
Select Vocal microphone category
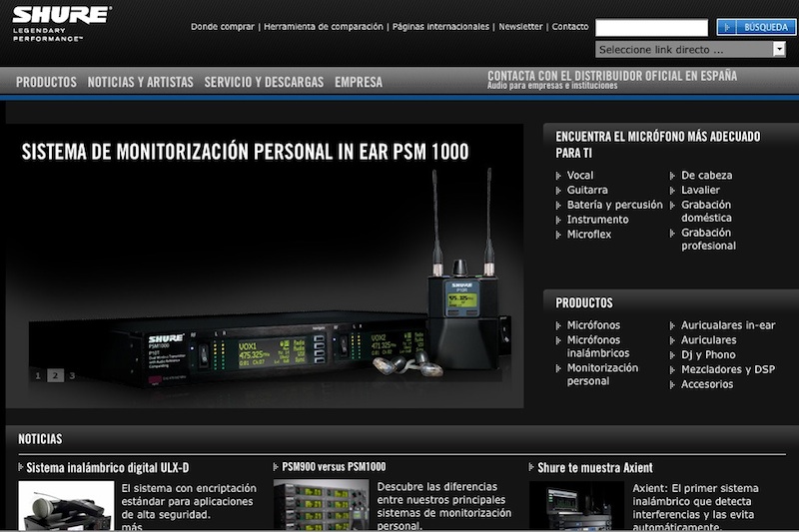pos(580,175)
